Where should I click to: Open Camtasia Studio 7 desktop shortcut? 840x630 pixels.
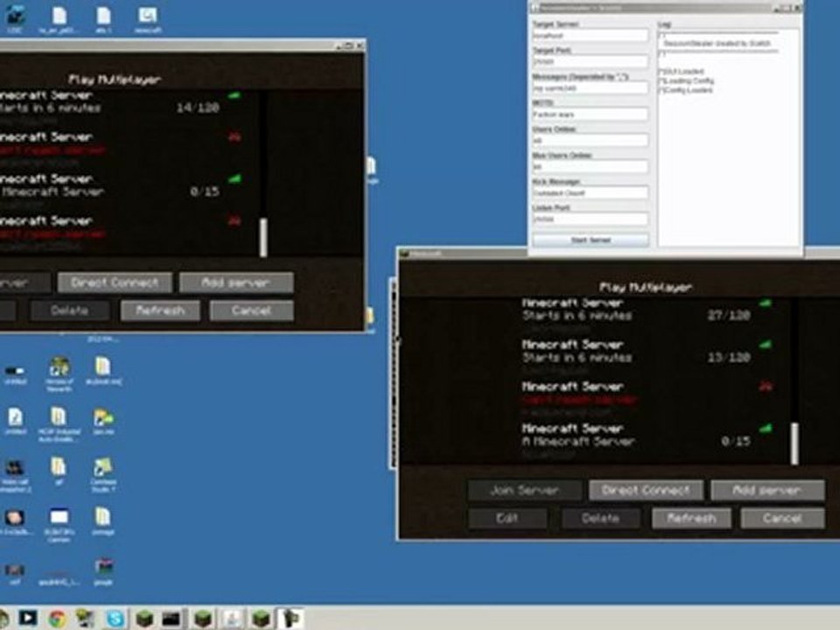(x=103, y=474)
